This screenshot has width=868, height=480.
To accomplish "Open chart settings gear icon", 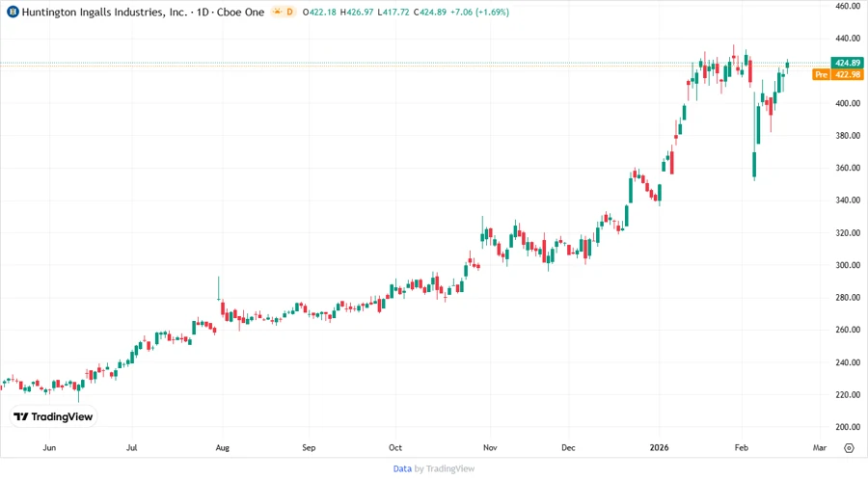I will click(x=849, y=448).
